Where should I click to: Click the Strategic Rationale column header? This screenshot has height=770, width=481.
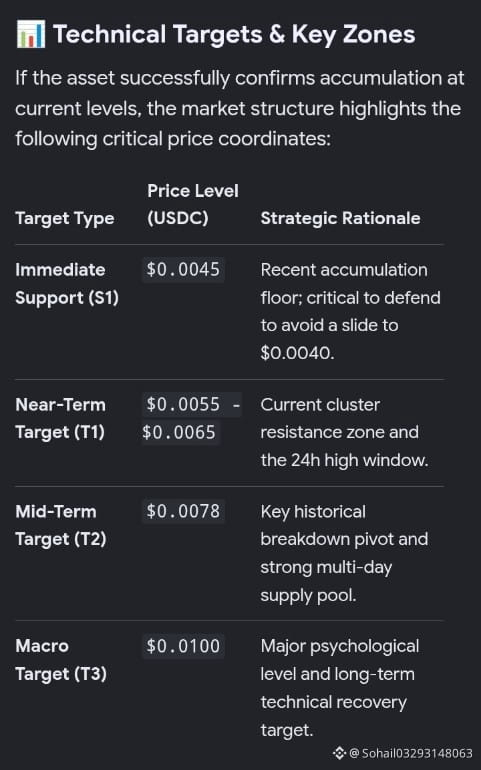340,218
